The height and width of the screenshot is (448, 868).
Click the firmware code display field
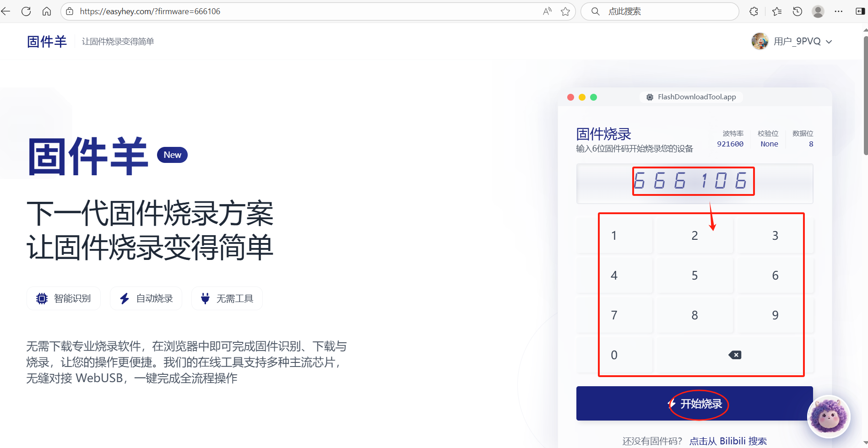point(694,184)
